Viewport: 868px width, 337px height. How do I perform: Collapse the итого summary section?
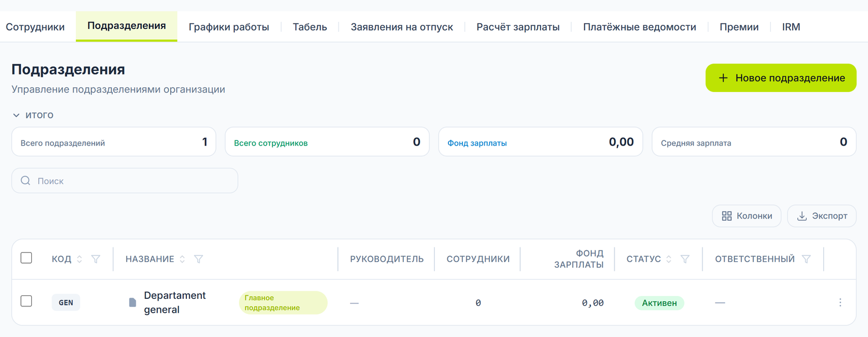[33, 115]
